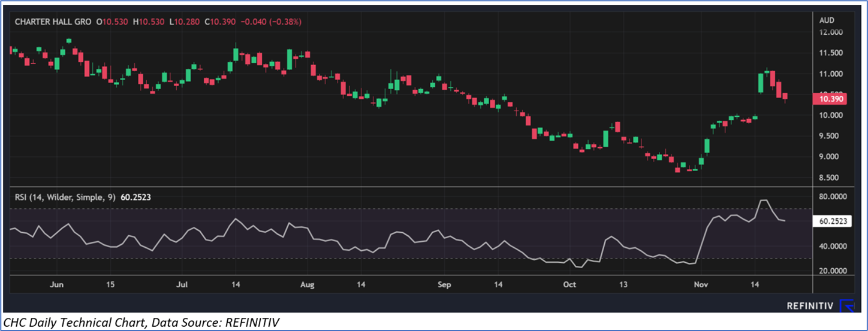Select the close value C10.390

(x=221, y=22)
